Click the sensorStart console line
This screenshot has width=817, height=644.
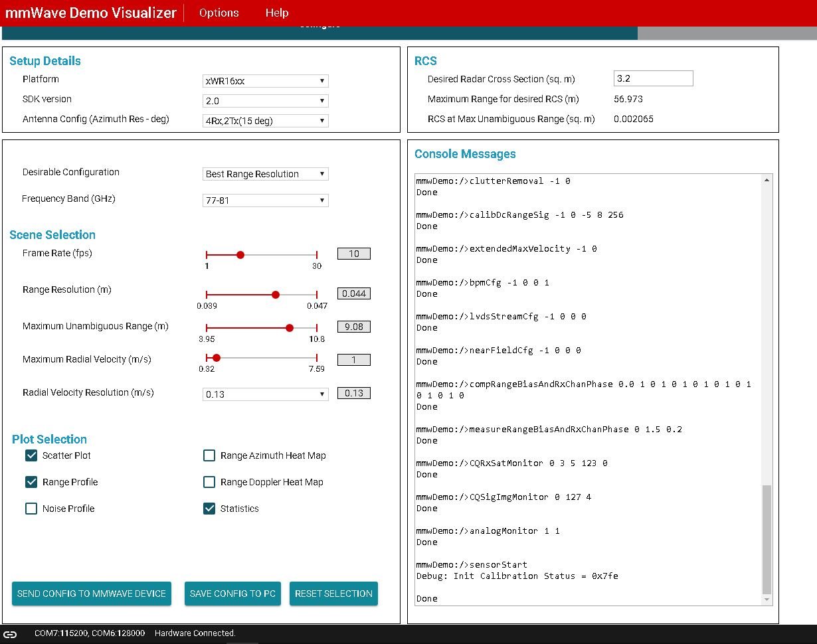472,564
